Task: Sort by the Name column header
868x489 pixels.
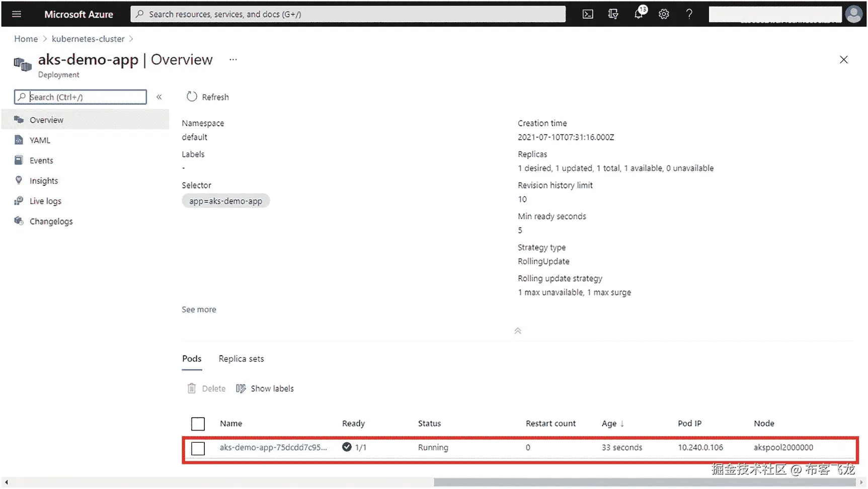Action: click(231, 424)
